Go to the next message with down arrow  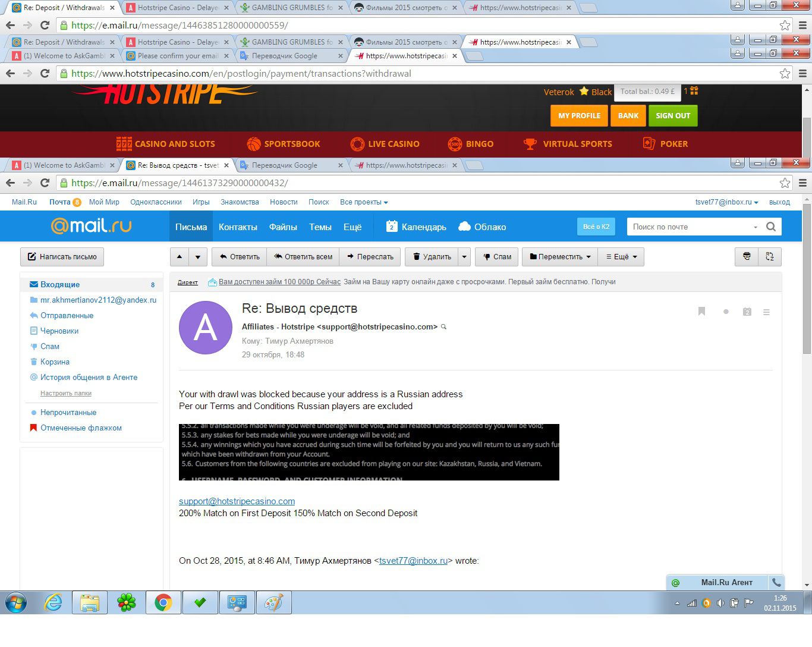pos(198,257)
